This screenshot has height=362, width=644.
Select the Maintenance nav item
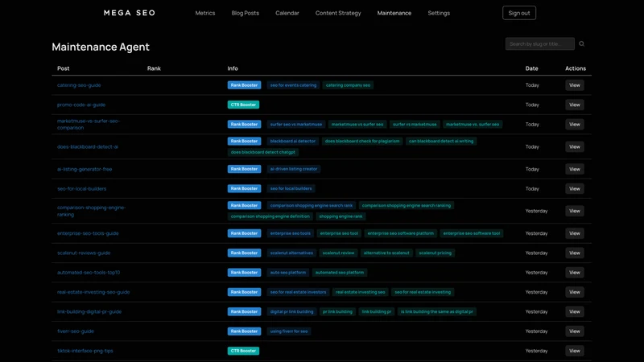[x=394, y=13]
